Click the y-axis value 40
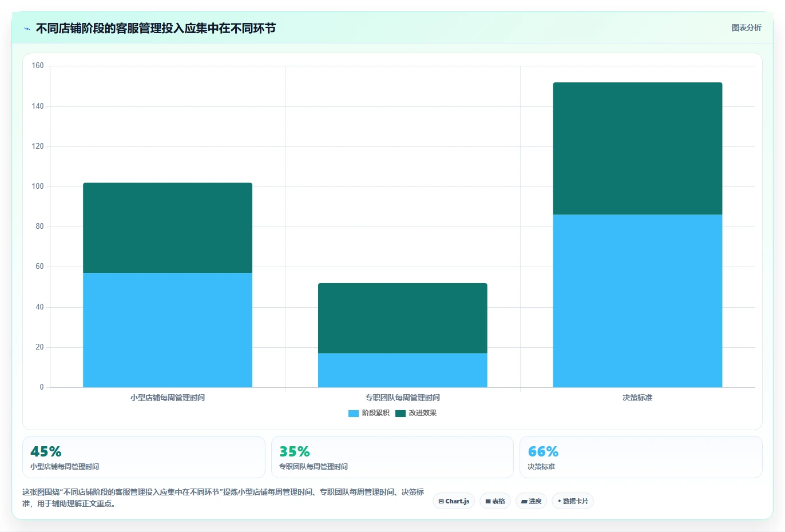This screenshot has width=785, height=532. pos(39,307)
